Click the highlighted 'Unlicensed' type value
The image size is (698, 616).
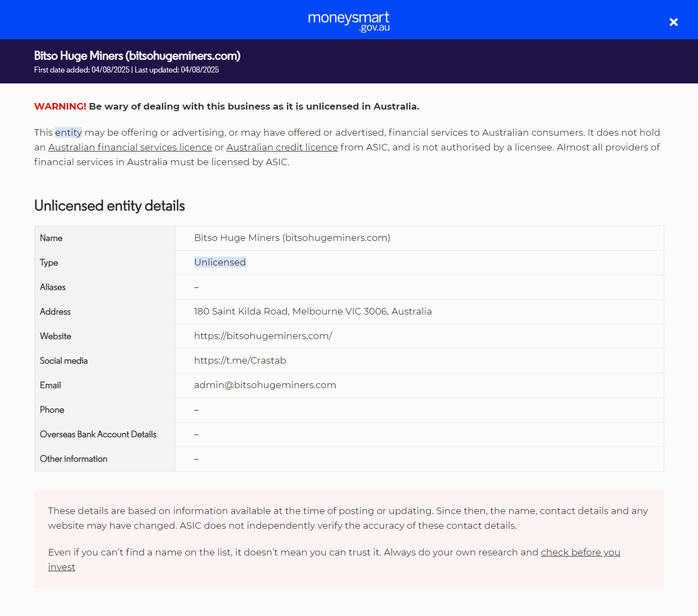220,262
